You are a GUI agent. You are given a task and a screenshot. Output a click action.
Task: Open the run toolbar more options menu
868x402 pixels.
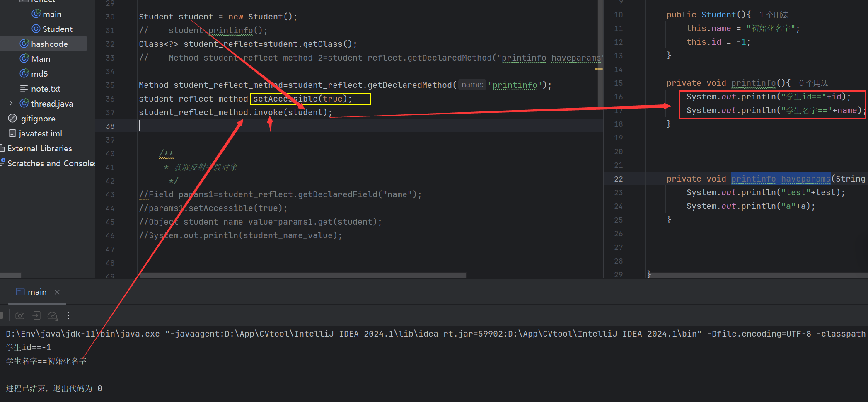(x=68, y=316)
